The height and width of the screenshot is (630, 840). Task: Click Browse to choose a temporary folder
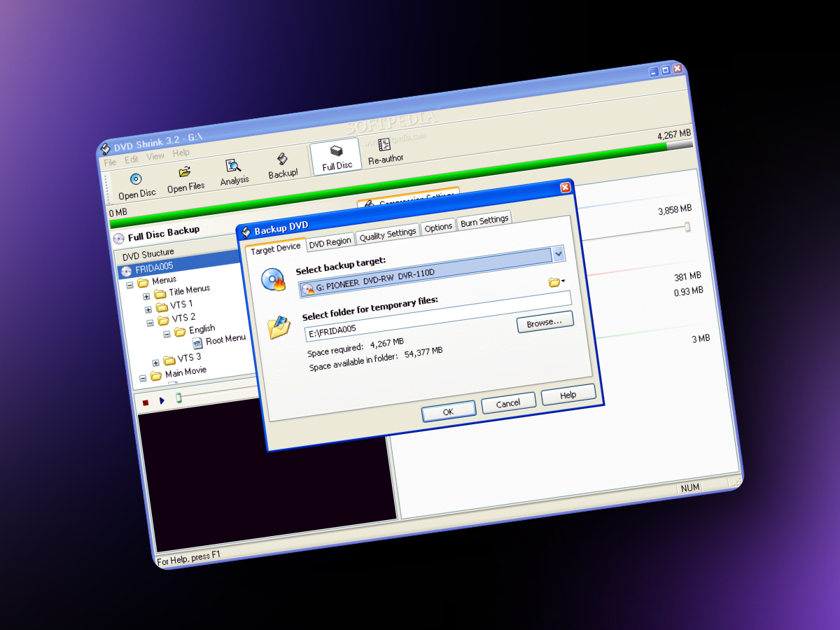[545, 323]
